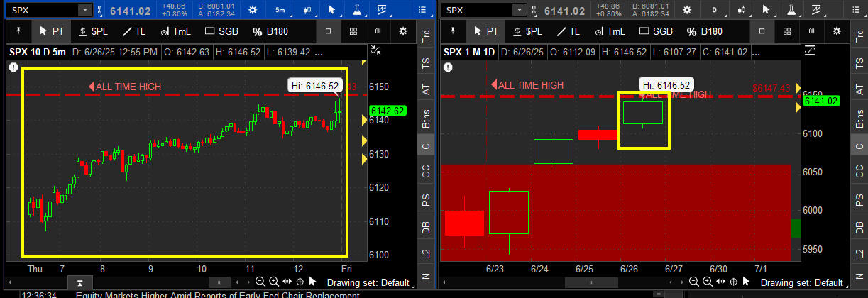Image resolution: width=868 pixels, height=298 pixels.
Task: Toggle four-square grid view in right toolbar
Action: coord(787,31)
